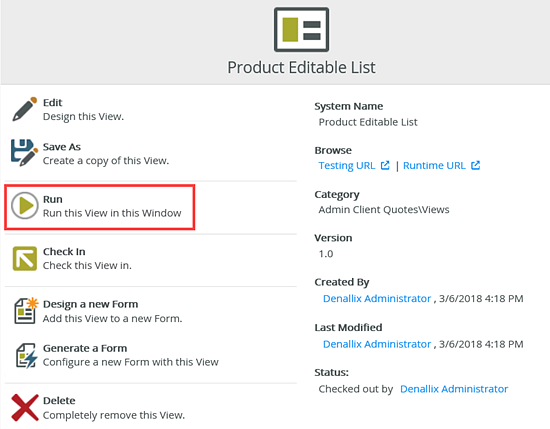Click the Generate a Form lightning icon
550x429 pixels.
pyautogui.click(x=26, y=355)
